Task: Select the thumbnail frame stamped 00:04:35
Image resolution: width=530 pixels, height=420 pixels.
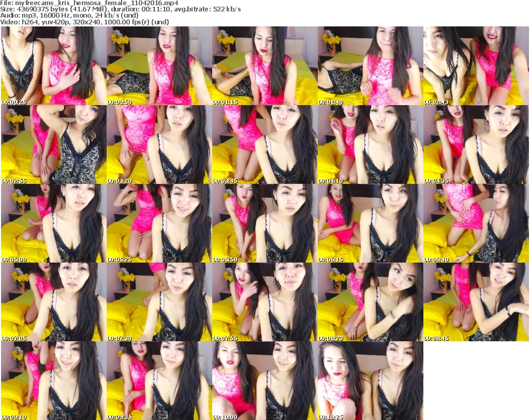Action: point(476,144)
